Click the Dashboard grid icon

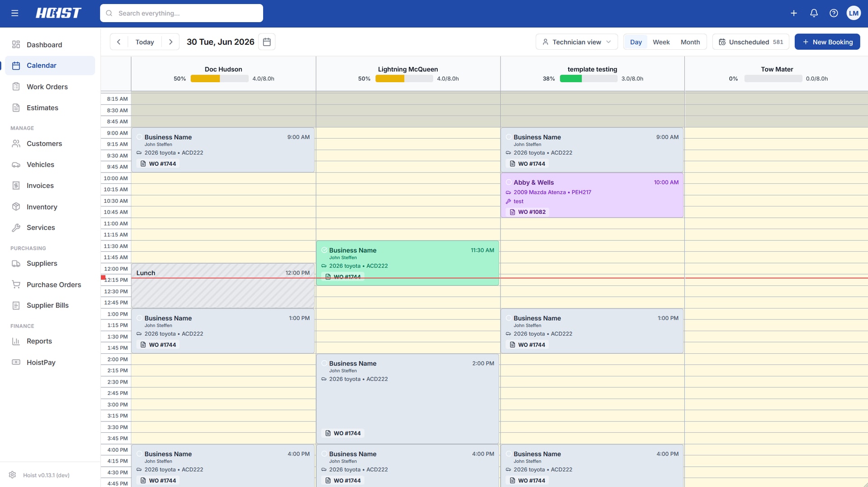16,44
